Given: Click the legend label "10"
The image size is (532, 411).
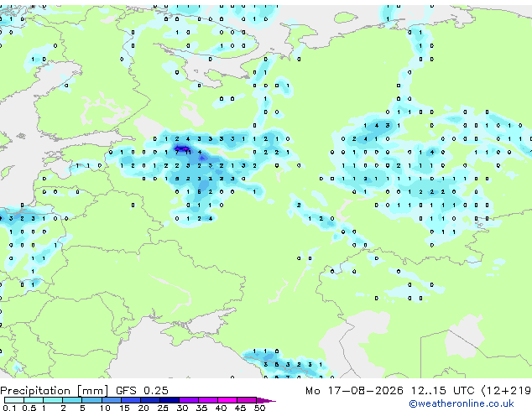Looking at the screenshot, I should pyautogui.click(x=105, y=408).
